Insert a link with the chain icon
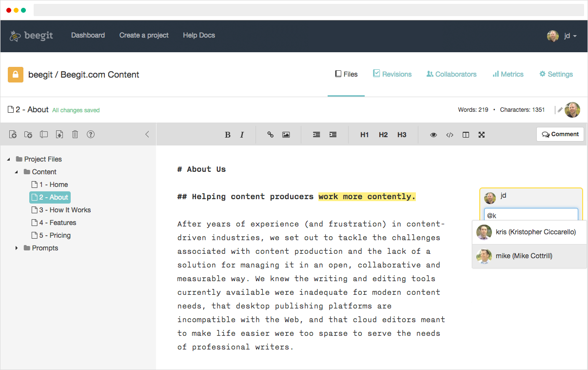588x370 pixels. [x=271, y=135]
